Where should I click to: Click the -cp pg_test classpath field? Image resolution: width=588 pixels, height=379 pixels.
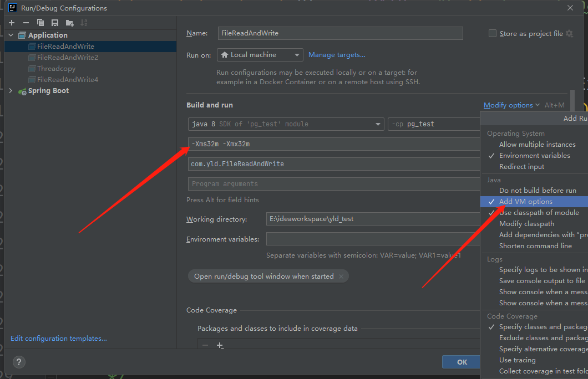coord(434,124)
